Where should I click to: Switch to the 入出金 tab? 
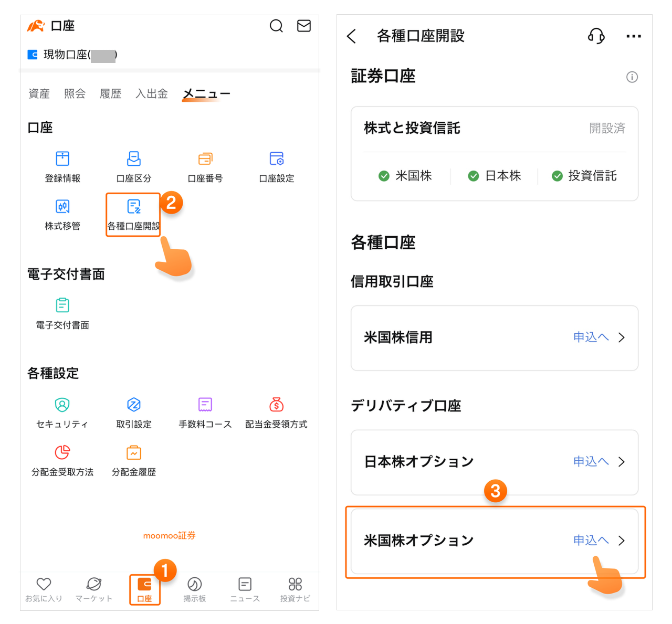[151, 93]
